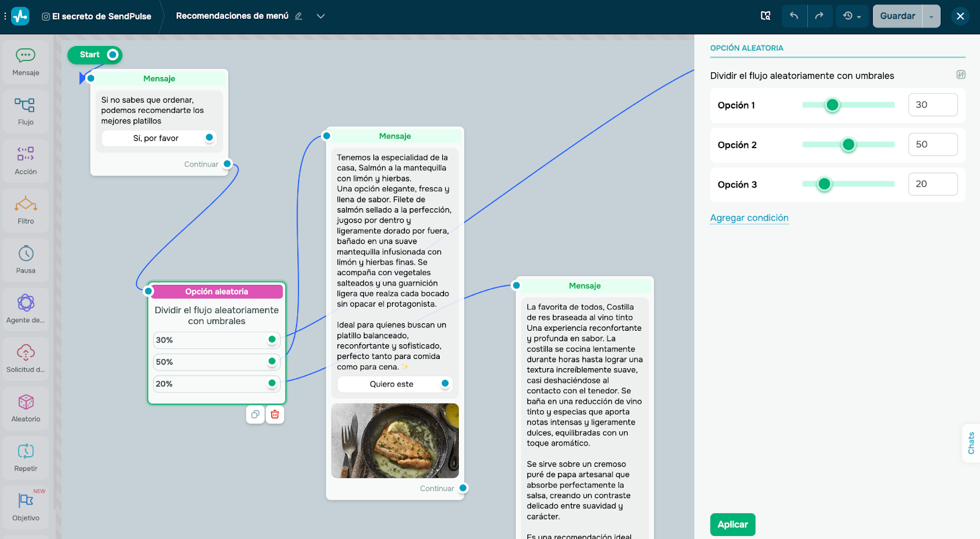
Task: Expand the flow name dropdown chevron
Action: (x=320, y=16)
